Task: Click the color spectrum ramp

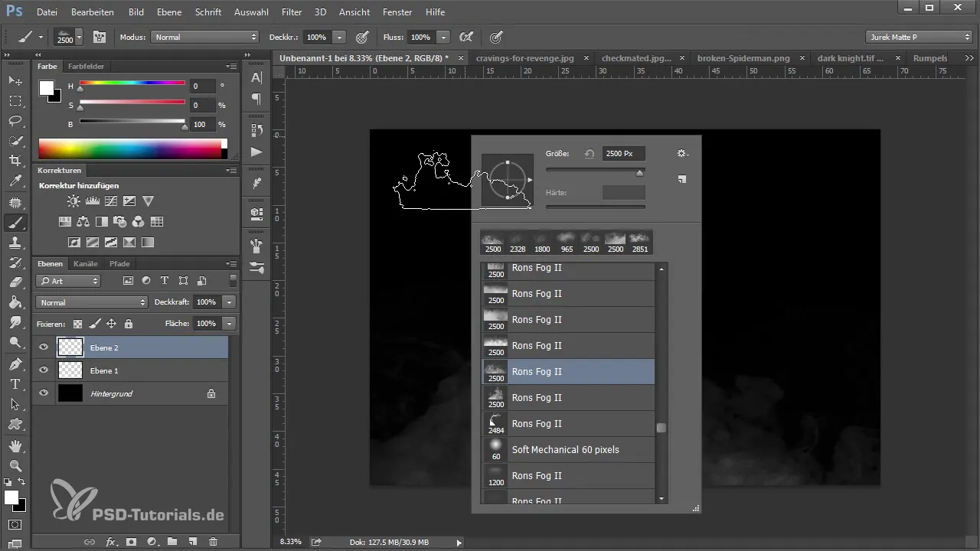Action: (x=132, y=148)
